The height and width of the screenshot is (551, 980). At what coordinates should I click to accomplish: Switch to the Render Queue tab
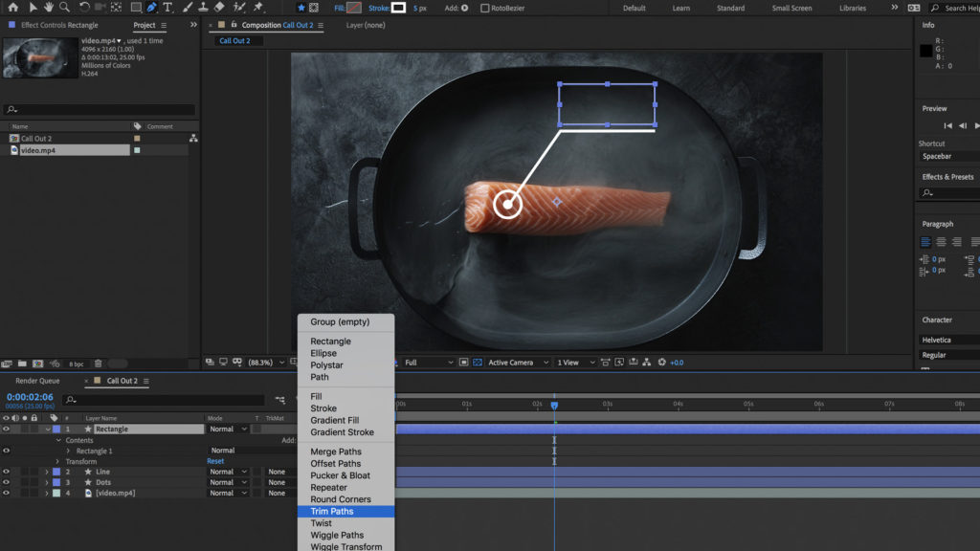pyautogui.click(x=37, y=381)
